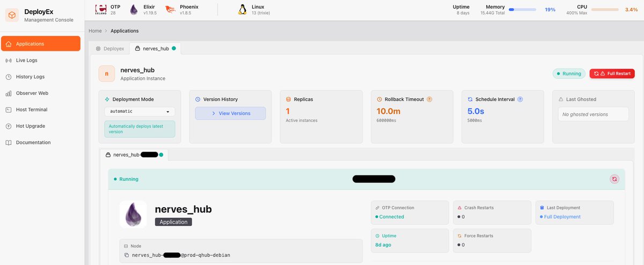
Task: Click the Full Restart button
Action: click(612, 73)
